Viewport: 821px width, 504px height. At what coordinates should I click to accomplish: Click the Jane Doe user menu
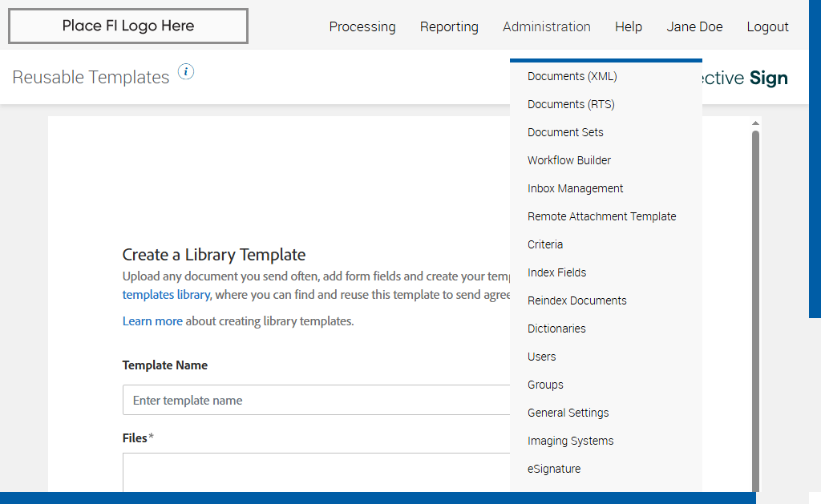(x=694, y=26)
